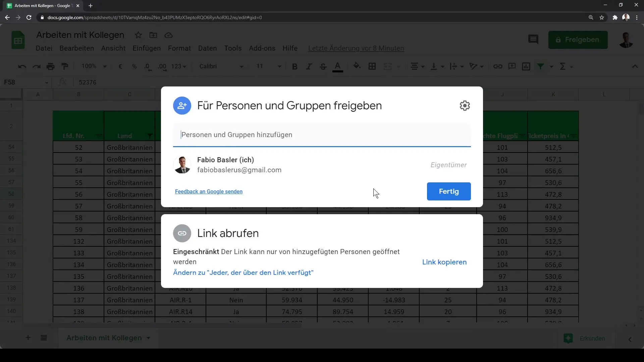
Task: Open the Datei menu
Action: [43, 48]
